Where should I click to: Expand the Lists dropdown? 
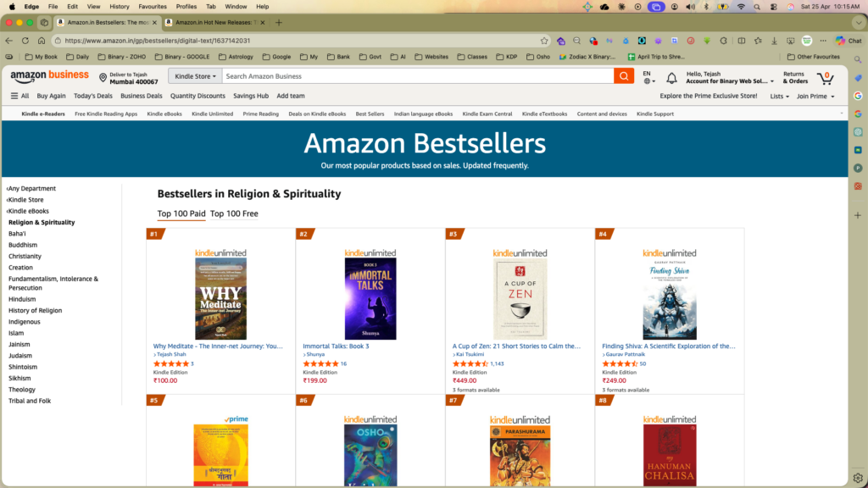click(x=778, y=96)
